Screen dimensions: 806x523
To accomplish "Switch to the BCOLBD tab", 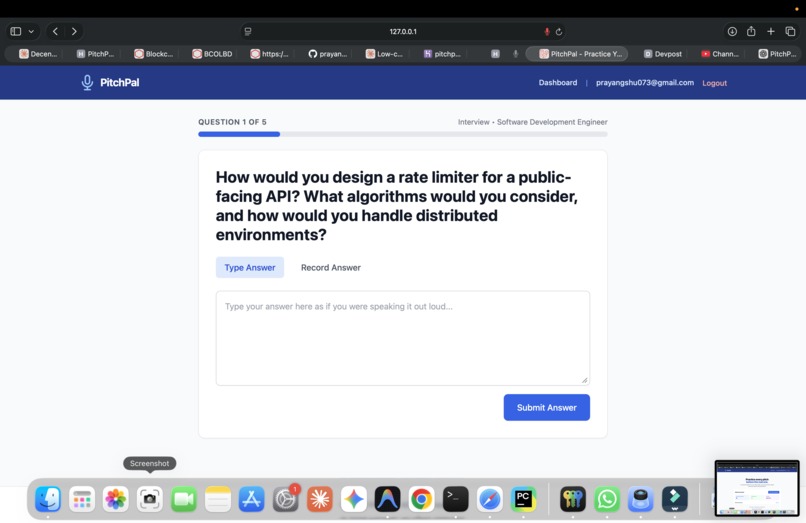I will pos(212,53).
